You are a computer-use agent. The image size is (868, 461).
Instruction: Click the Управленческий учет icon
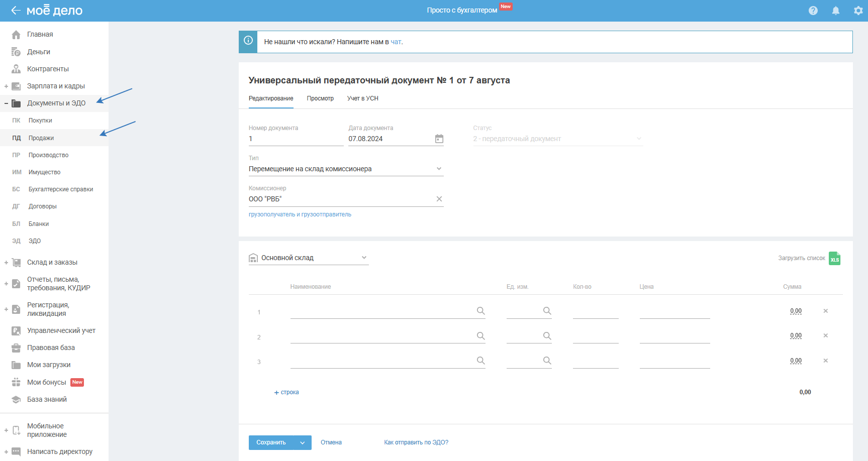pos(16,330)
